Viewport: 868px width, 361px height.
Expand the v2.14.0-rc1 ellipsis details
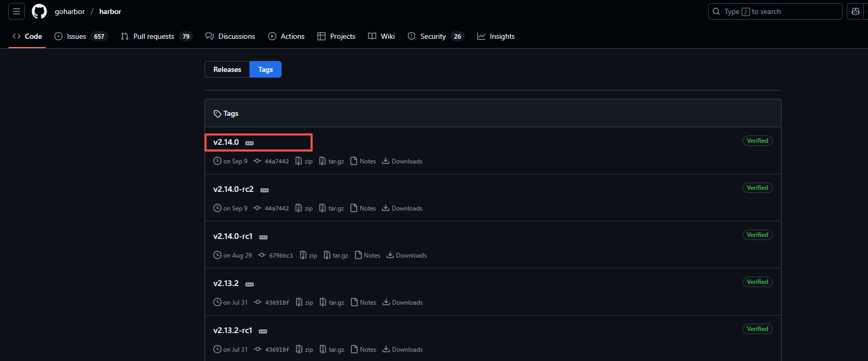pos(263,237)
